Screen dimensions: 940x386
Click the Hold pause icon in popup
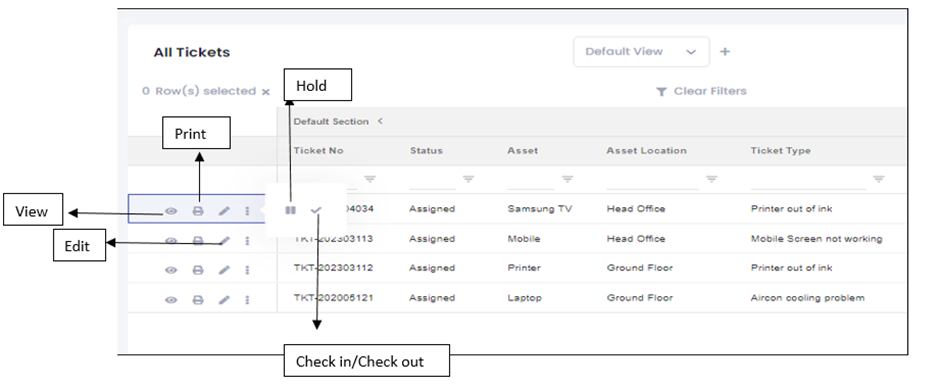[x=291, y=210]
